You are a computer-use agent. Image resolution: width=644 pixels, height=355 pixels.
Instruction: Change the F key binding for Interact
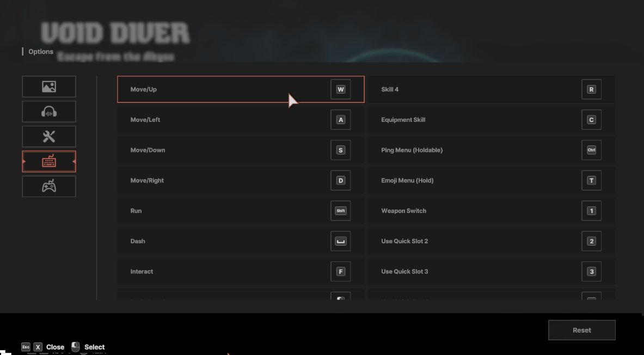click(340, 272)
